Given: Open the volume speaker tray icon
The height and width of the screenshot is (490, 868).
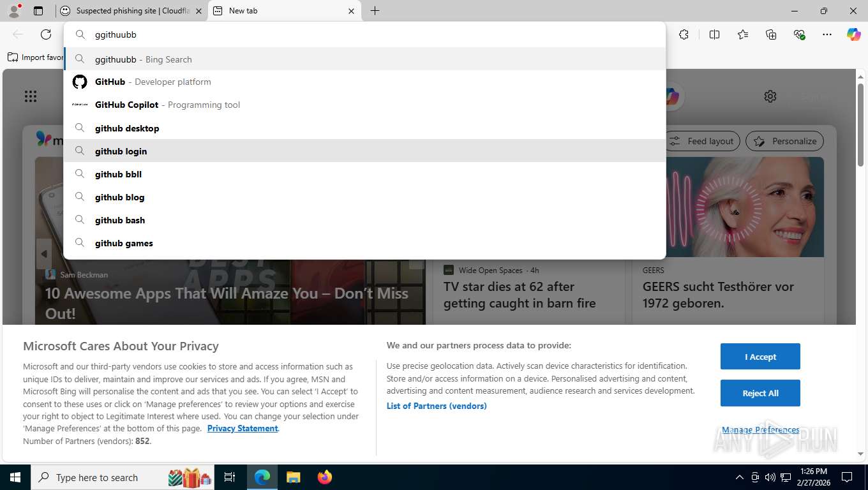Looking at the screenshot, I should click(770, 477).
